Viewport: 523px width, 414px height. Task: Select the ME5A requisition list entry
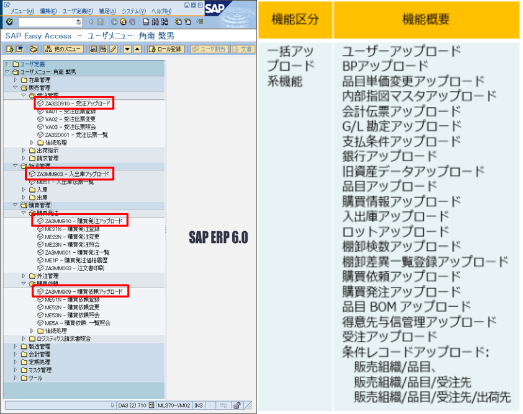tap(73, 323)
